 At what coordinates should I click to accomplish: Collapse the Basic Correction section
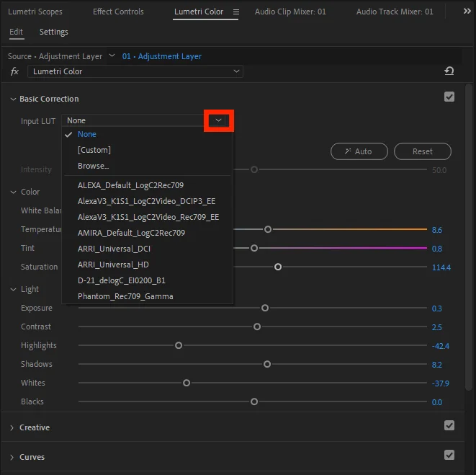tap(13, 99)
